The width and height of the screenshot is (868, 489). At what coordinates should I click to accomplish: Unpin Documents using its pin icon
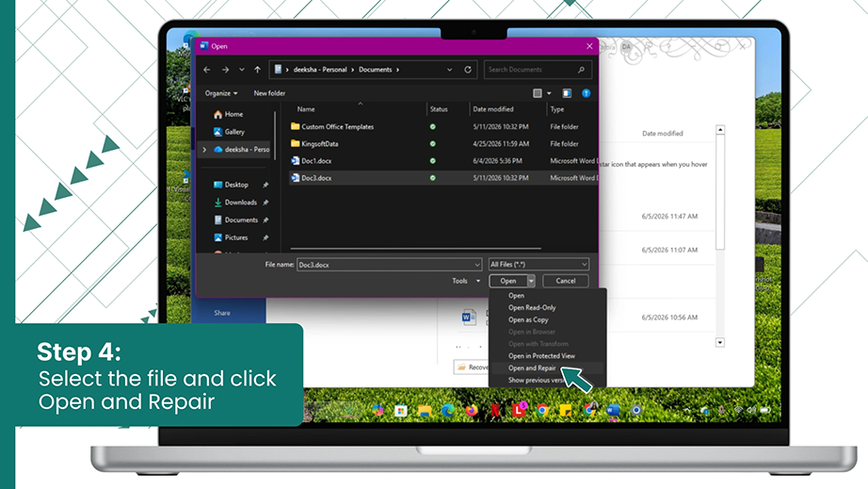coord(265,220)
